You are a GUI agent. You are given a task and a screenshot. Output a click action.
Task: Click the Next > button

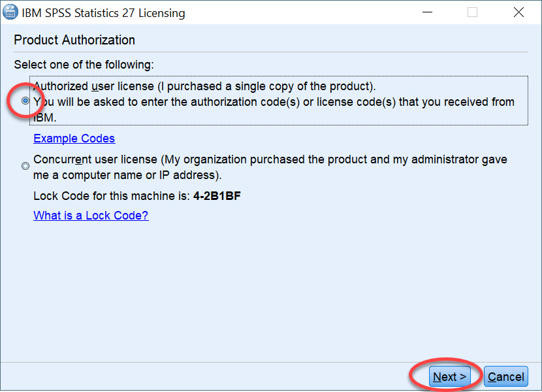450,376
